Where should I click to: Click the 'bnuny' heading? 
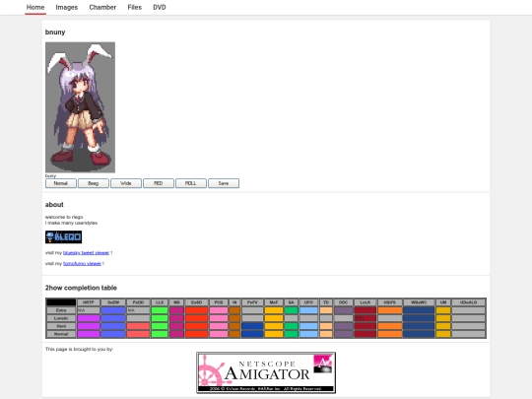click(55, 33)
